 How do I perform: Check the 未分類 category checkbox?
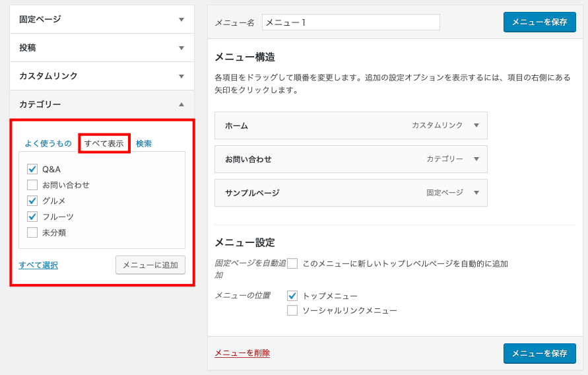32,232
